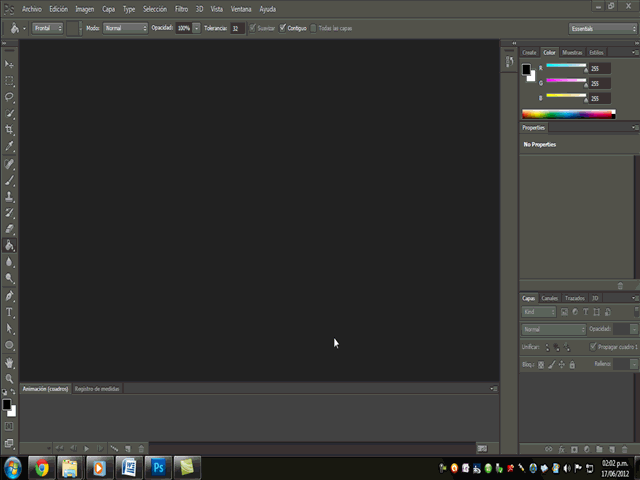The image size is (640, 480).
Task: Toggle lock all padlock icon
Action: pyautogui.click(x=572, y=364)
